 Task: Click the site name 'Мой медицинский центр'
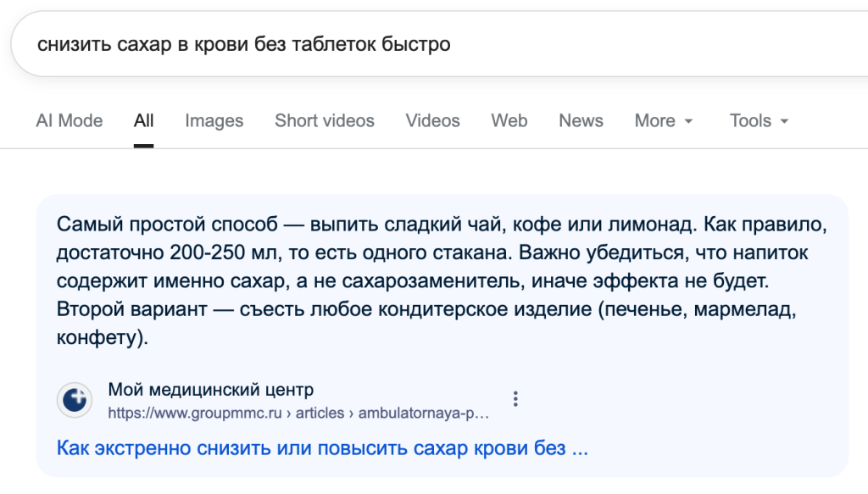[210, 390]
